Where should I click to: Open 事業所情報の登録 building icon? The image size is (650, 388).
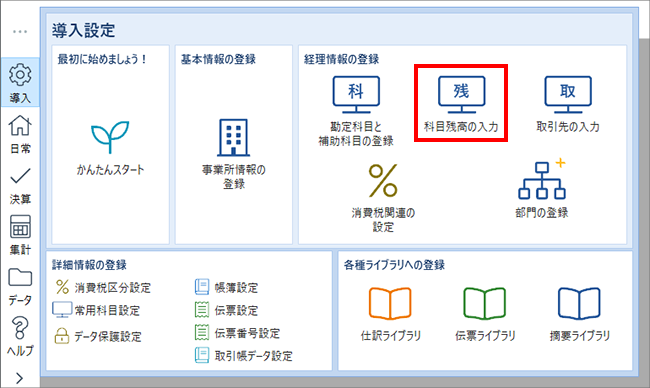pyautogui.click(x=233, y=138)
